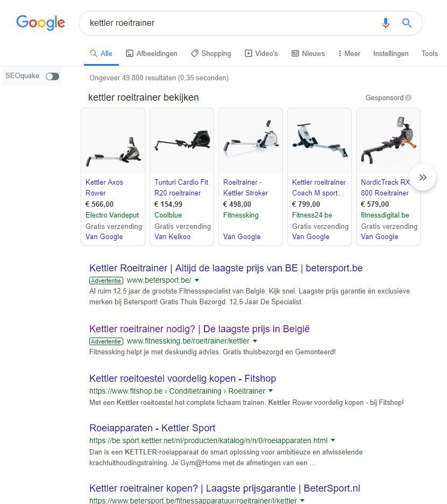
Task: Click the price € 566,00
Action: coord(100,204)
